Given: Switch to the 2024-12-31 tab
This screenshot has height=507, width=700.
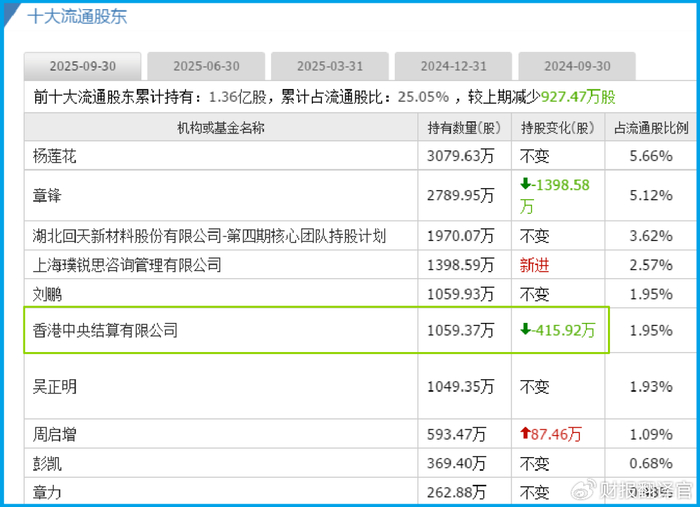Looking at the screenshot, I should click(453, 66).
